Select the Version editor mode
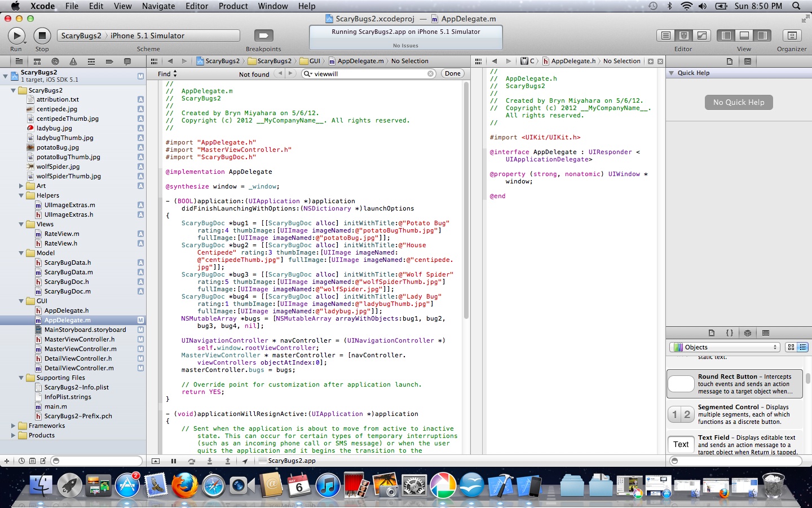This screenshot has width=812, height=508. 702,36
